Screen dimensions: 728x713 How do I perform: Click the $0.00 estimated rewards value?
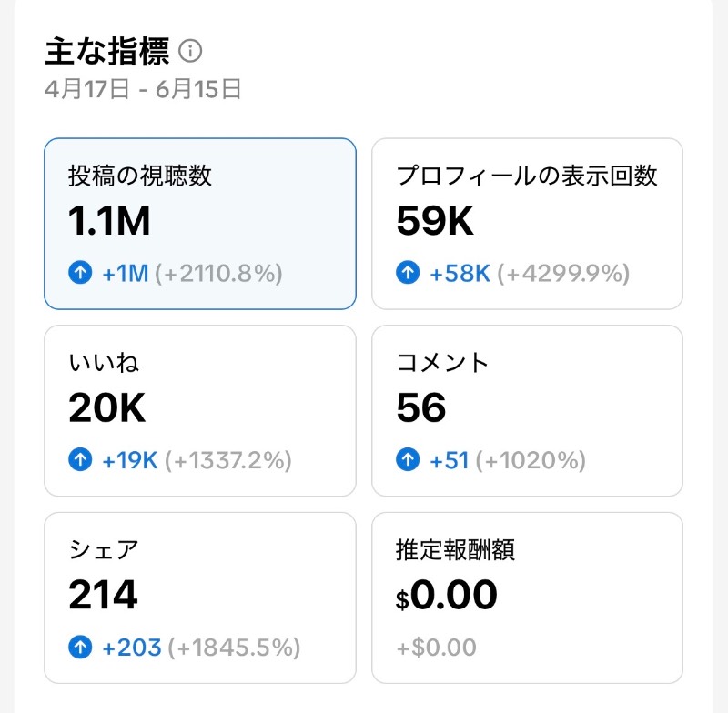pyautogui.click(x=446, y=595)
